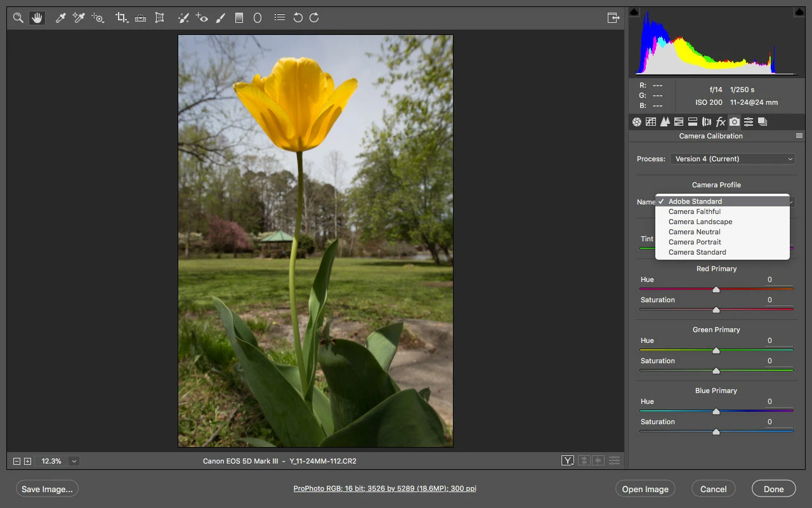This screenshot has width=812, height=508.
Task: Select the White Balance eyedropper tool
Action: click(60, 18)
